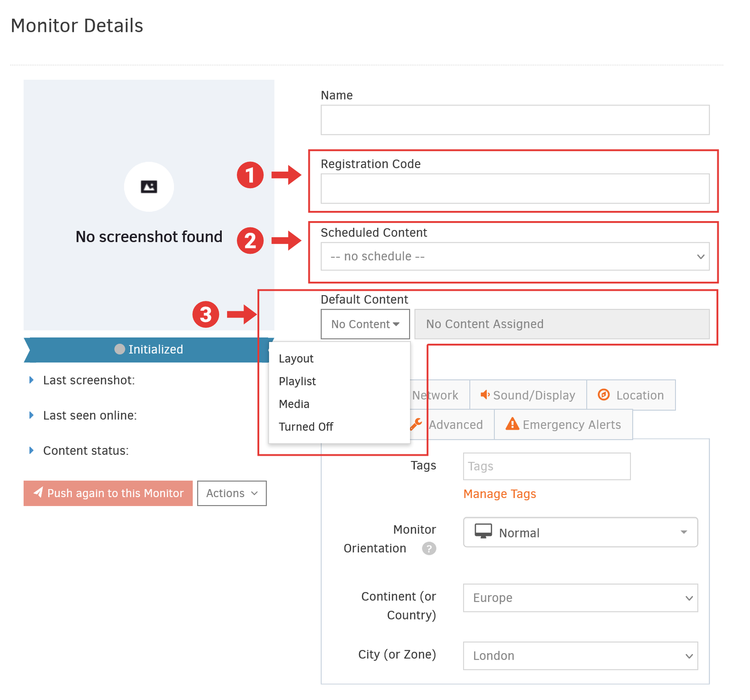Click the Emergency Alerts warning triangle icon
Screen dimensions: 750x700
coord(512,424)
